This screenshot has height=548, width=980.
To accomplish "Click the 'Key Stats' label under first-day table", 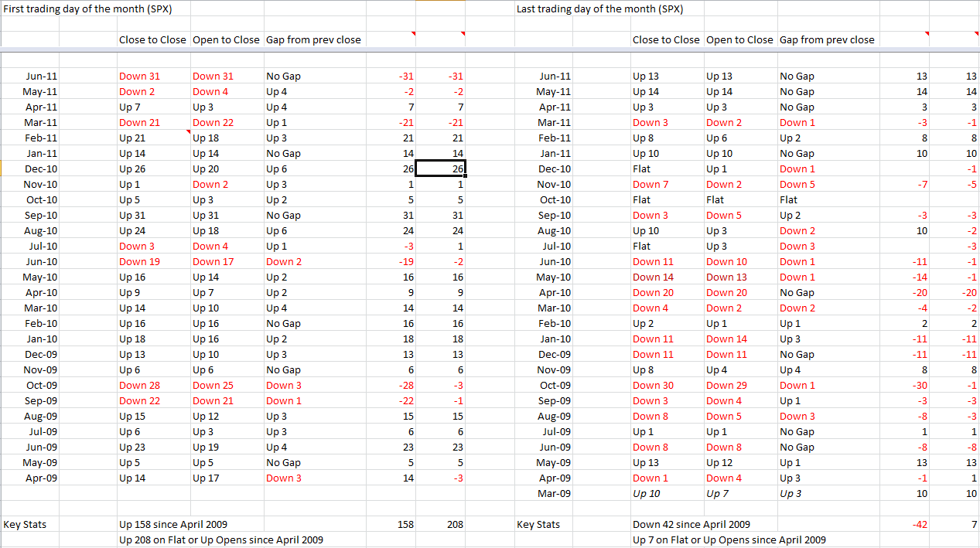I will [25, 525].
